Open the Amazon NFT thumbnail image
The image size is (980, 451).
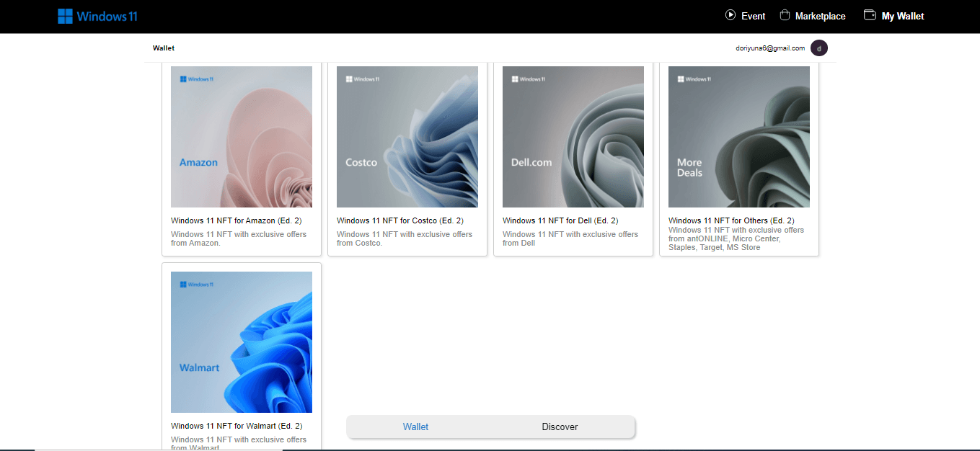tap(242, 137)
